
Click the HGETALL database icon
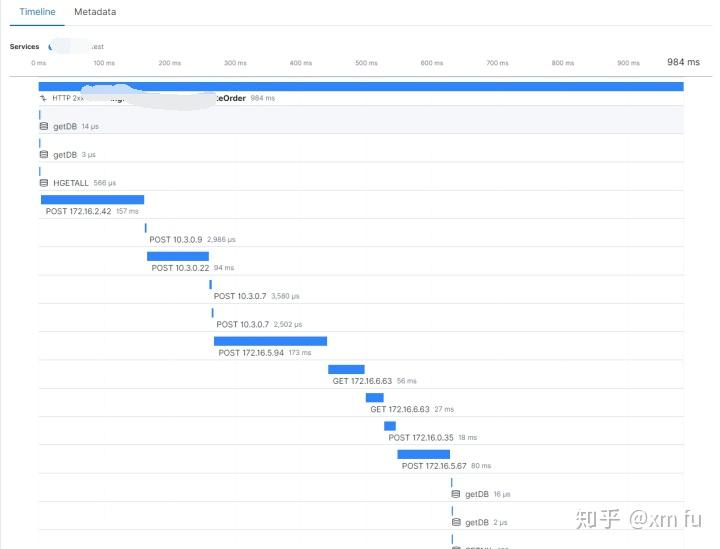43,183
